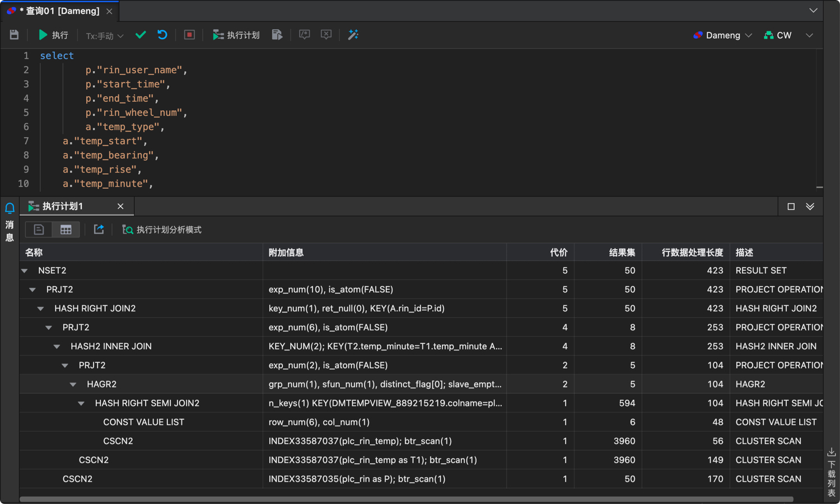This screenshot has width=840, height=504.
Task: Click the 执行 run button
Action: (x=53, y=35)
